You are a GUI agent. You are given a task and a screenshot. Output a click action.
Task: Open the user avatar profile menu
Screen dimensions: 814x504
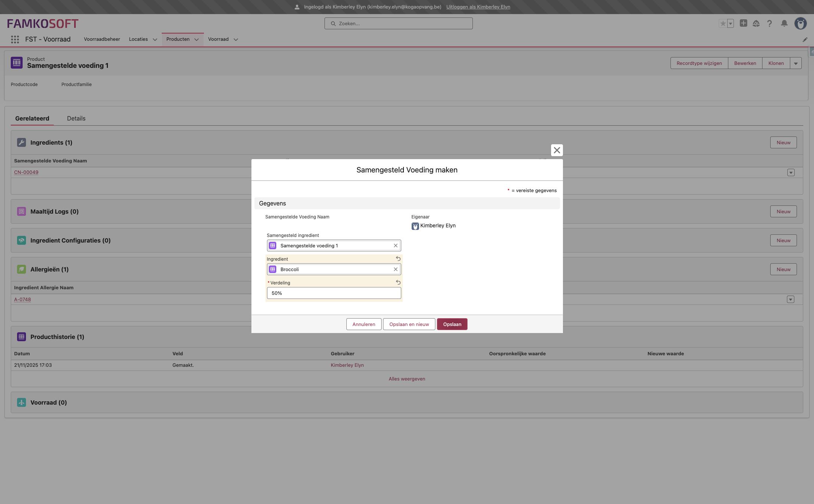800,23
